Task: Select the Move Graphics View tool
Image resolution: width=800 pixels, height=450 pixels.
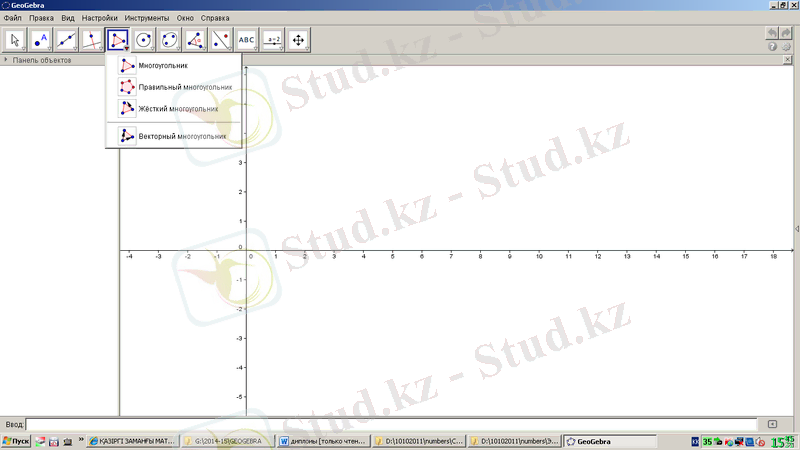Action: (x=298, y=40)
